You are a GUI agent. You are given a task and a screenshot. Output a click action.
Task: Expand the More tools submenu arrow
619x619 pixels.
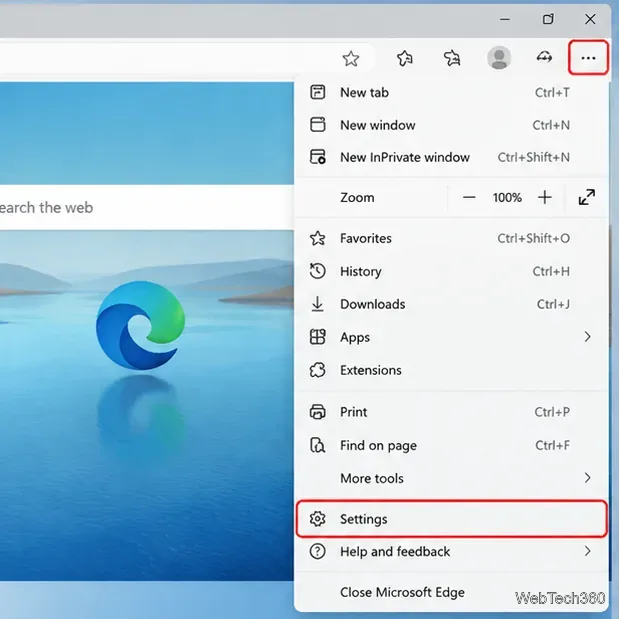588,478
